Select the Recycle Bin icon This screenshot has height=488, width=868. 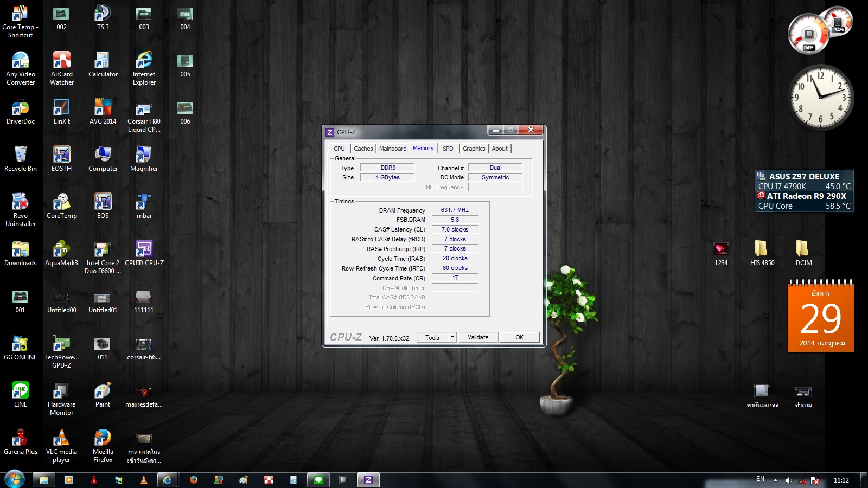click(x=21, y=159)
